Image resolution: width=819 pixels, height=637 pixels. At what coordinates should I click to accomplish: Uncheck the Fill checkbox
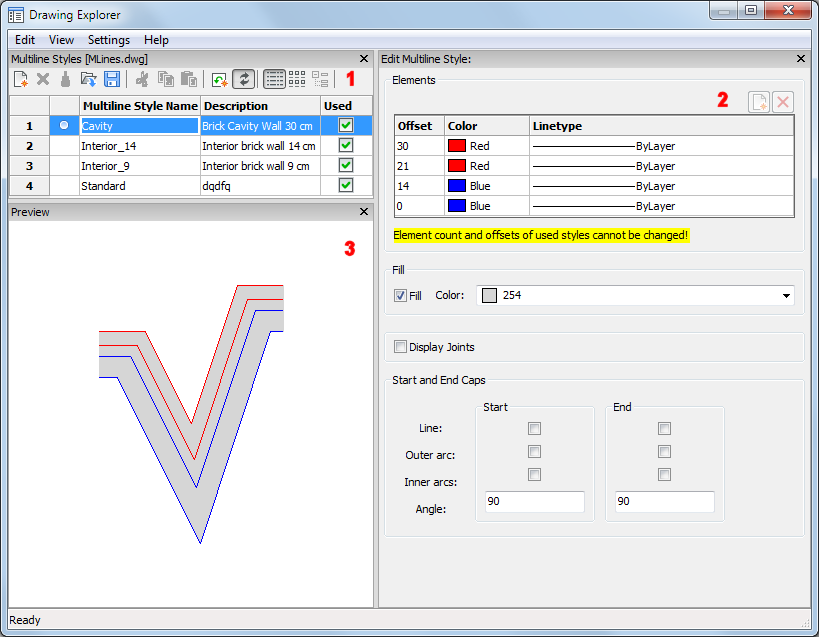point(401,296)
